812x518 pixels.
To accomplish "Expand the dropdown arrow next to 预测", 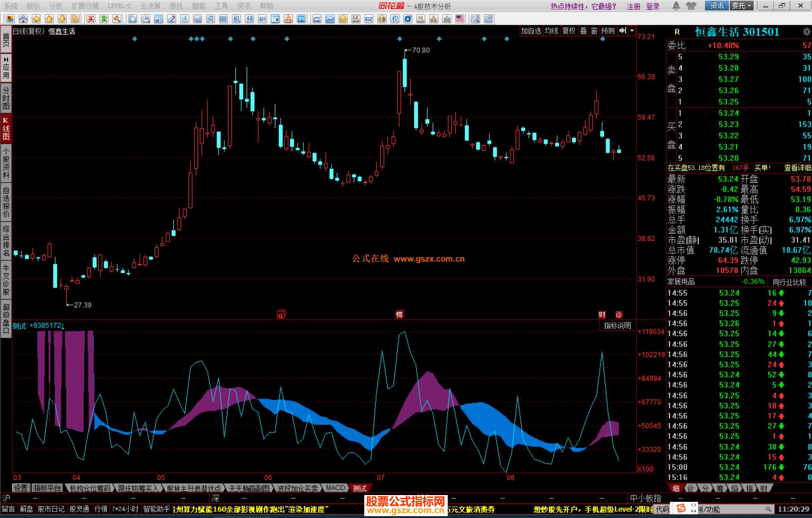I will (x=632, y=31).
